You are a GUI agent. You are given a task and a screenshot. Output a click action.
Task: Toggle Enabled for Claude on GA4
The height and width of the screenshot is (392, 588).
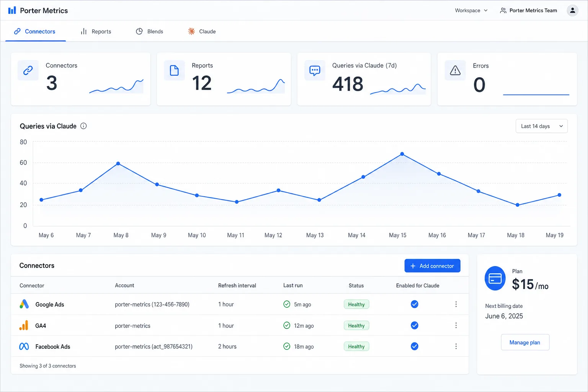tap(415, 325)
